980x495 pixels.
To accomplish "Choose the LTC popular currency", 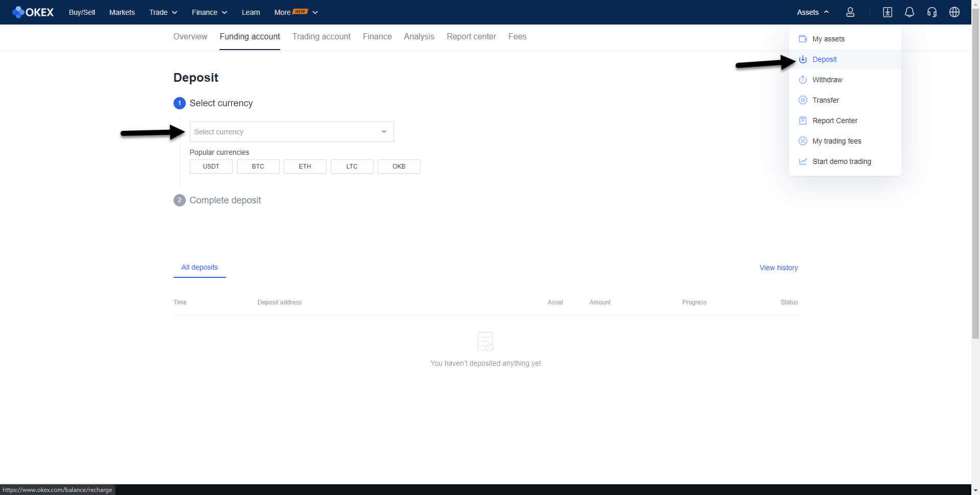I will pos(352,167).
